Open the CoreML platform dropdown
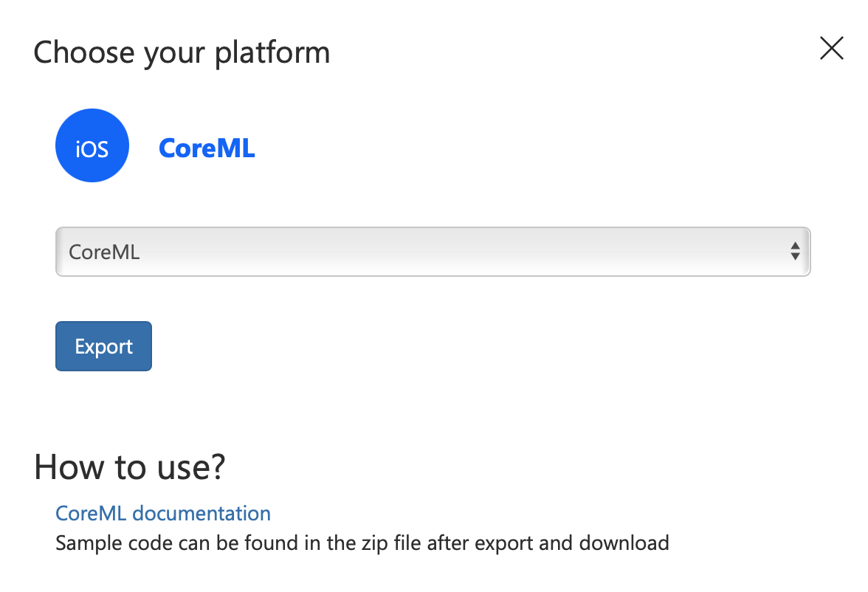The height and width of the screenshot is (592, 868). (x=433, y=252)
